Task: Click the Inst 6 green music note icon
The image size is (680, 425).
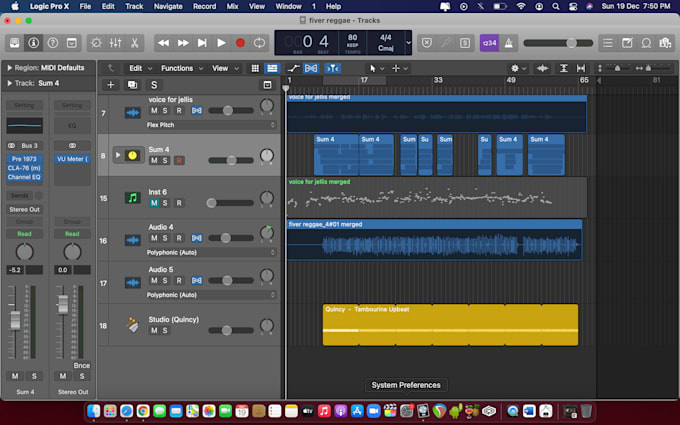Action: 133,198
